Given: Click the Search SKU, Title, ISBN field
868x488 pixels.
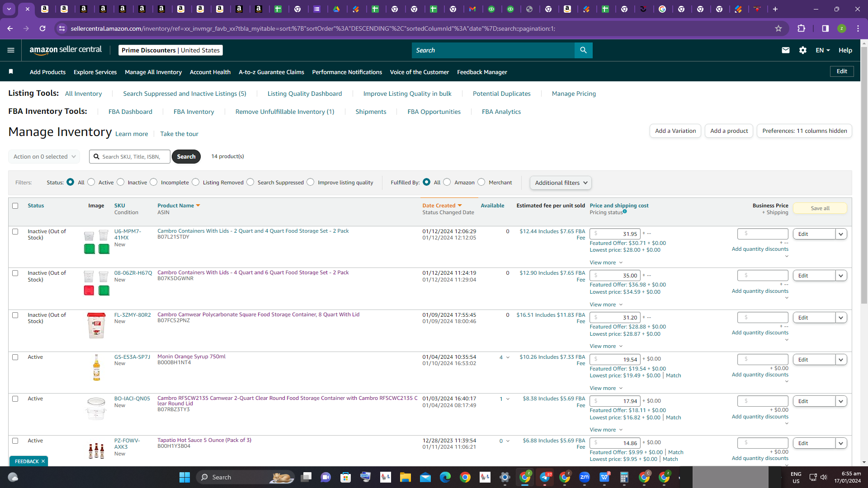Looking at the screenshot, I should (130, 157).
